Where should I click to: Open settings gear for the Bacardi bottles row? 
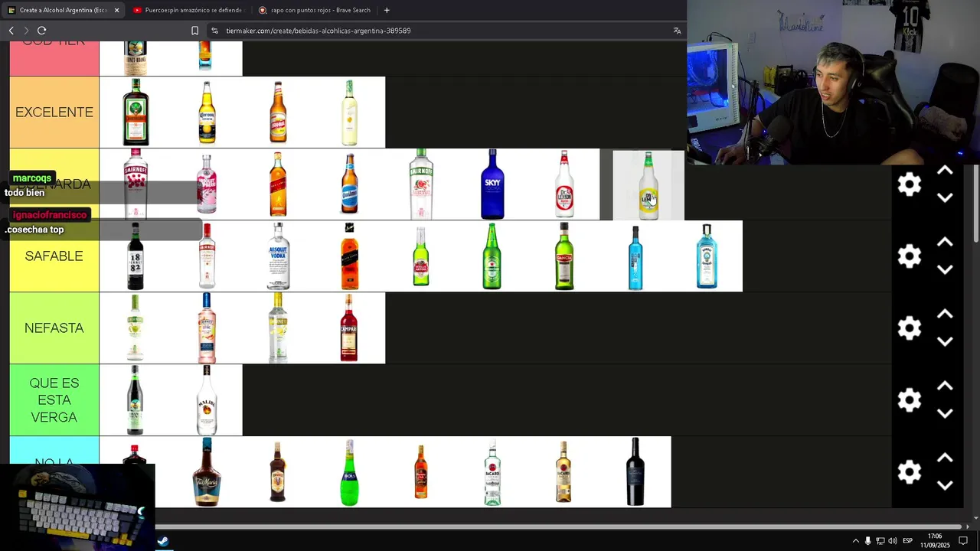[910, 472]
